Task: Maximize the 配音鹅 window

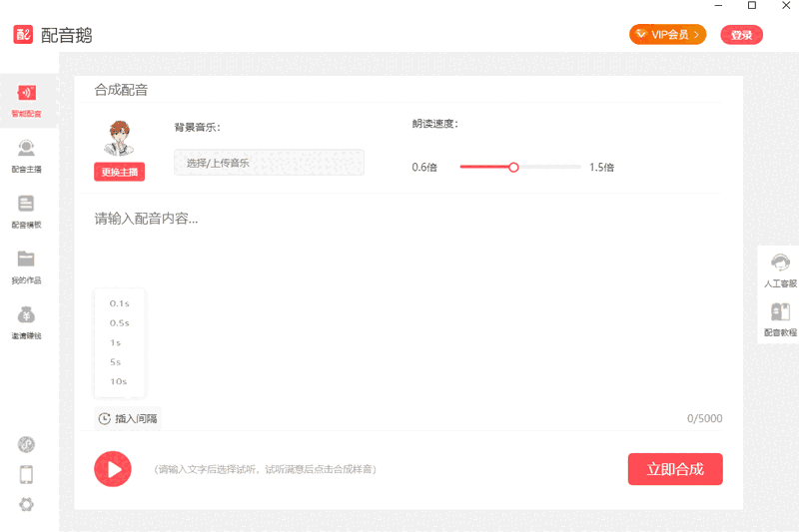Action: (752, 6)
